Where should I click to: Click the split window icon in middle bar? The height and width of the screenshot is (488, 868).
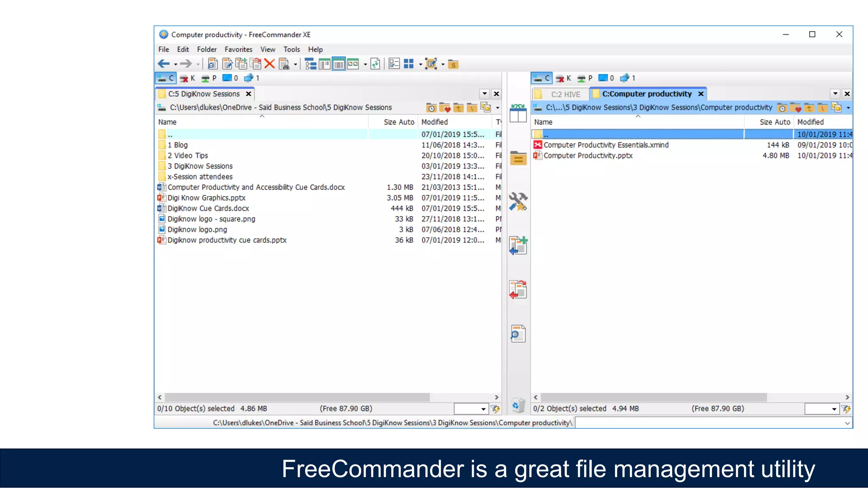[x=518, y=114]
